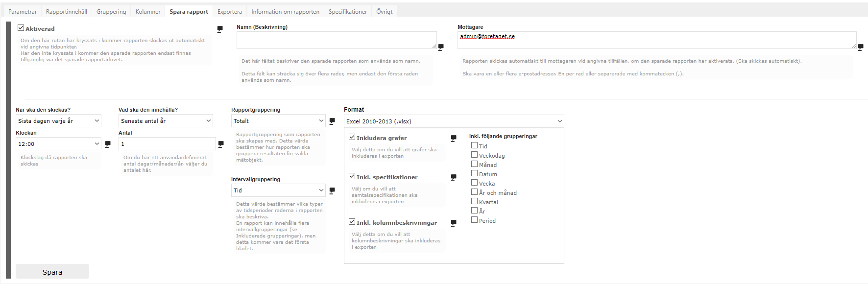868x284 pixels.
Task: Tick the Tid grouping checkbox
Action: click(x=474, y=145)
